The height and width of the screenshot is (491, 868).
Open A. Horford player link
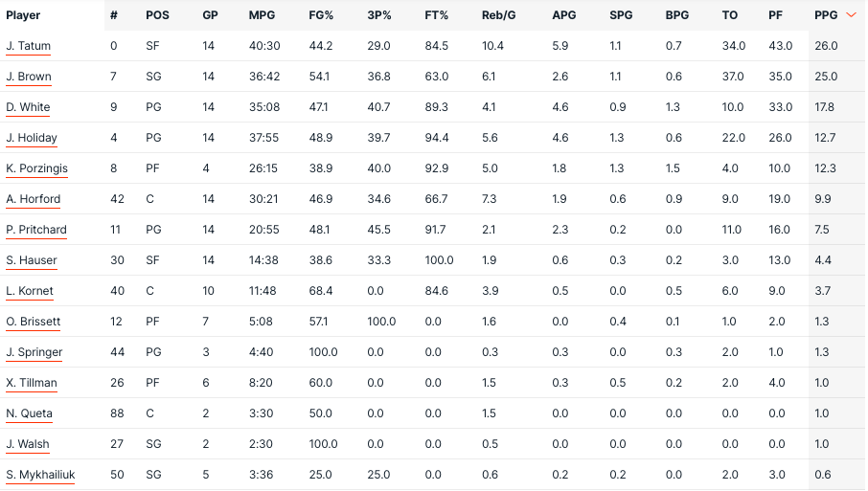pos(34,199)
